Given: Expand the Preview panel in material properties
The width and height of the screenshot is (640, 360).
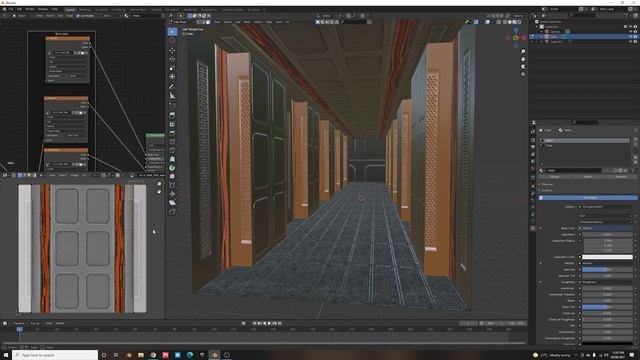Looking at the screenshot, I should coord(540,184).
